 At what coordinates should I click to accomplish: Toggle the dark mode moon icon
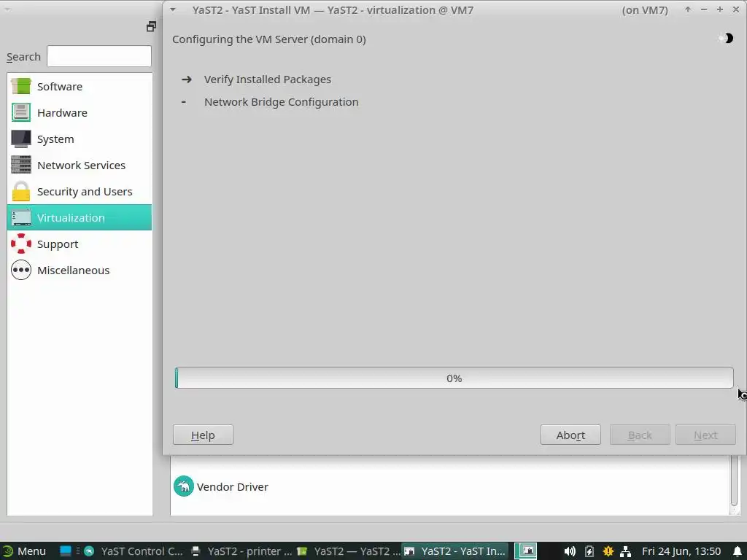727,38
